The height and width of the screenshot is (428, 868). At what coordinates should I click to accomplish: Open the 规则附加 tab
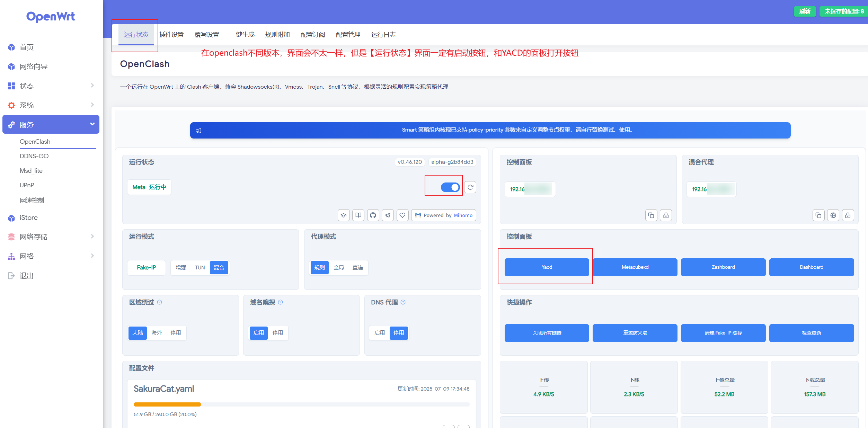tap(277, 35)
